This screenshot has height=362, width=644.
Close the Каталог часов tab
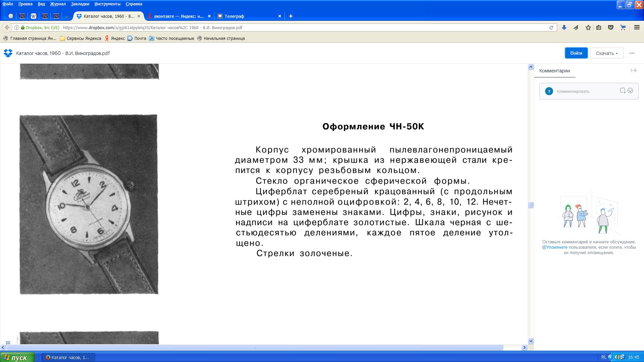139,16
